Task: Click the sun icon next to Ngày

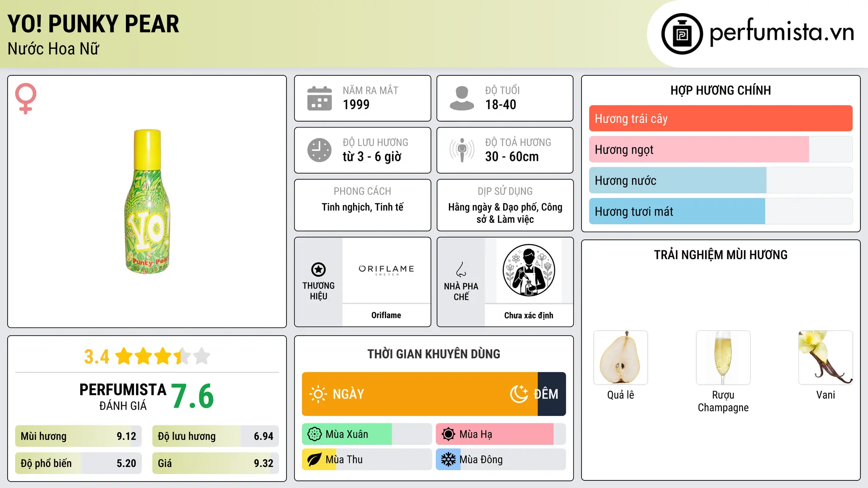Action: (x=318, y=394)
